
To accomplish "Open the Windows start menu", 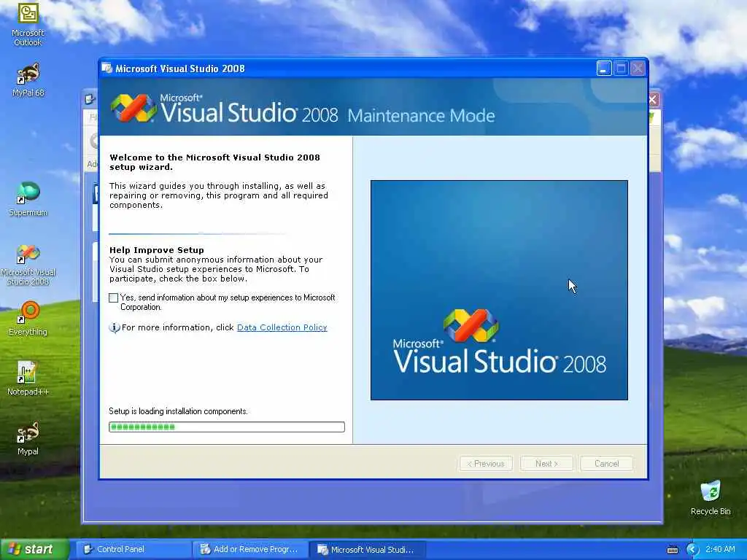I will click(x=34, y=550).
